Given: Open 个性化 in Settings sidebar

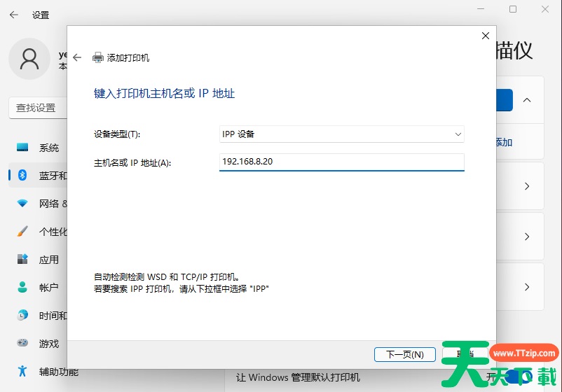Looking at the screenshot, I should [38, 232].
